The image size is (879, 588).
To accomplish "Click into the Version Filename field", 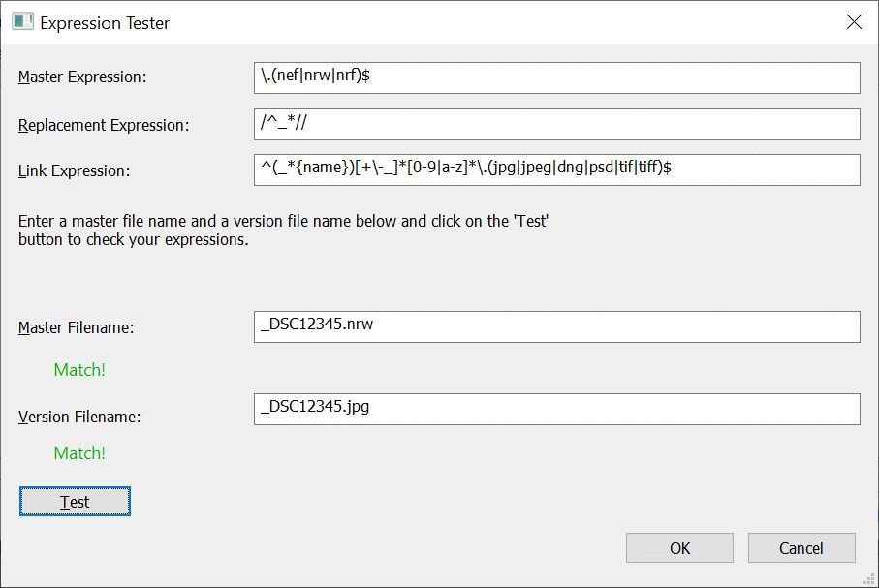I will tap(556, 409).
